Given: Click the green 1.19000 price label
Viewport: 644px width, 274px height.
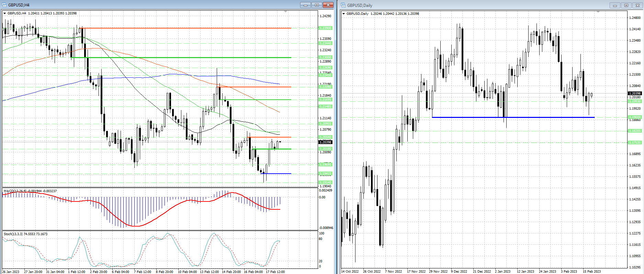Looking at the screenshot, I should coord(635,117).
